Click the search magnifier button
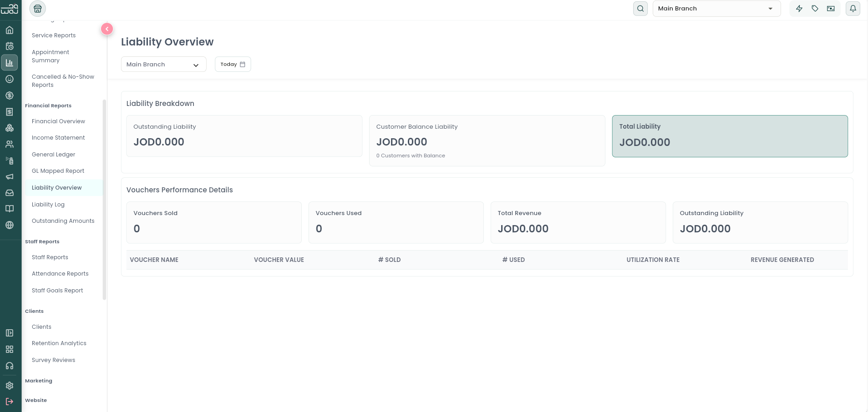 point(640,9)
